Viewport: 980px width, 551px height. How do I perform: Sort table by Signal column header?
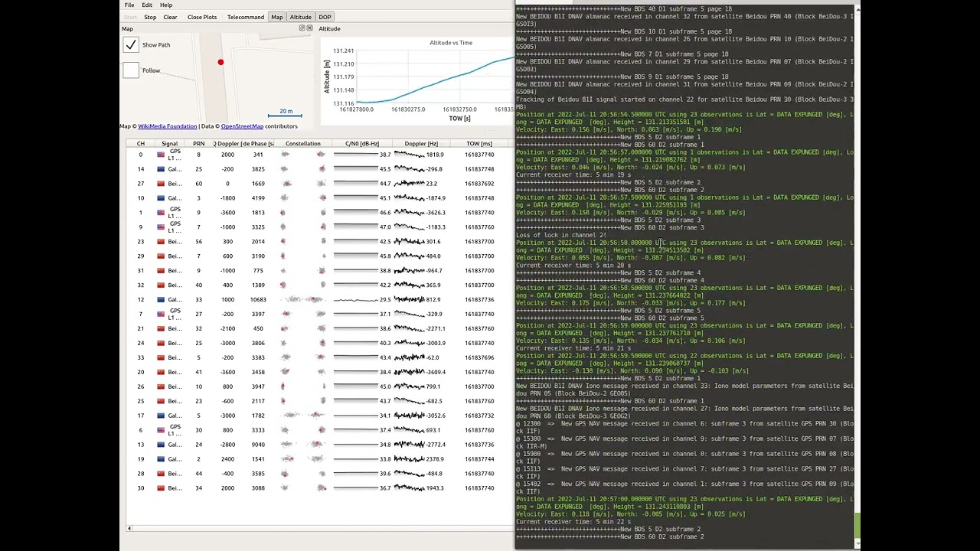coord(170,144)
